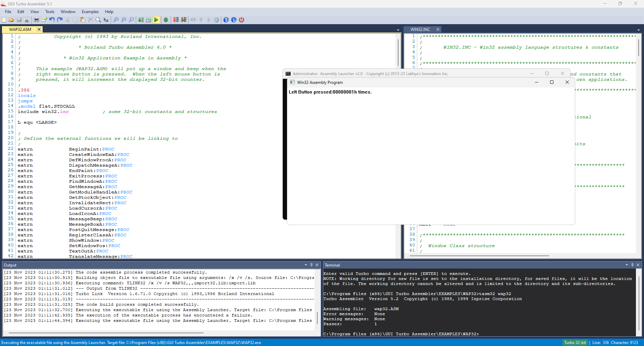Click the Open file folder icon

(11, 20)
